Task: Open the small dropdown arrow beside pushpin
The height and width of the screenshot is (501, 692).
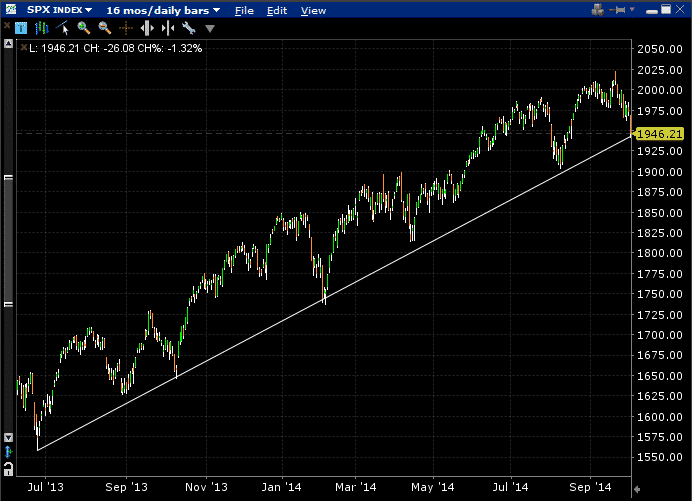Action: point(632,9)
